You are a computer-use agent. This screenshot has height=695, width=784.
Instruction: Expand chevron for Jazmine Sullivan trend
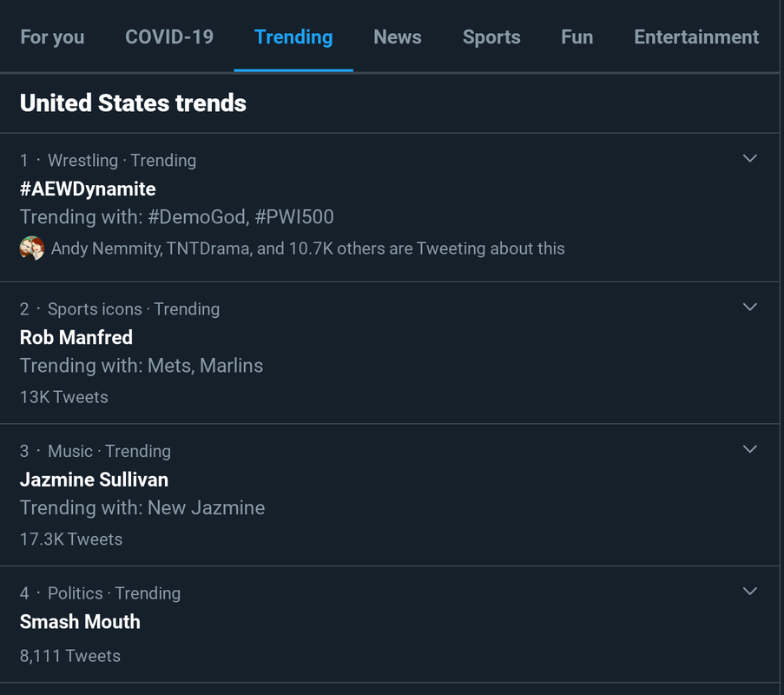pyautogui.click(x=749, y=449)
